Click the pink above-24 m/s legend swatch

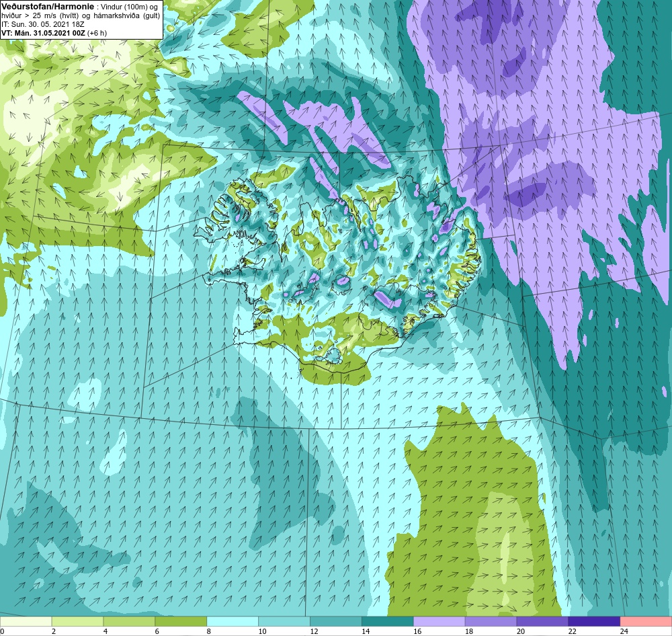(646, 621)
